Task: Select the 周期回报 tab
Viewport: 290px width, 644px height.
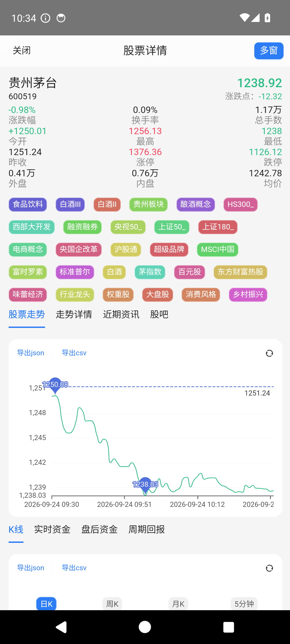Action: [147, 529]
